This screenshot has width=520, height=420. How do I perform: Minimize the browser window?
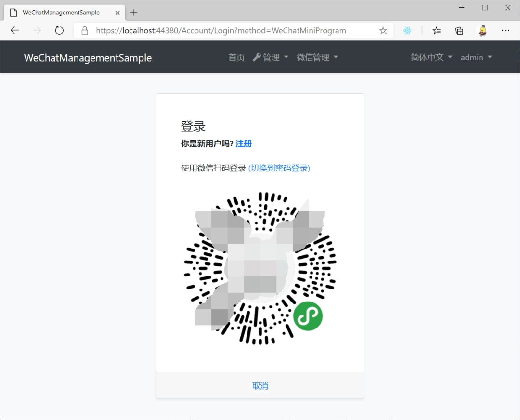coord(462,8)
